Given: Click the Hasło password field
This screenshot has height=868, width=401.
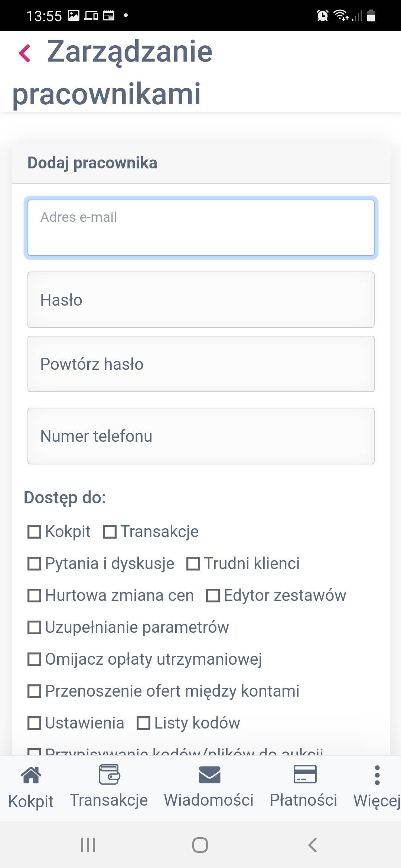Looking at the screenshot, I should coord(201,300).
